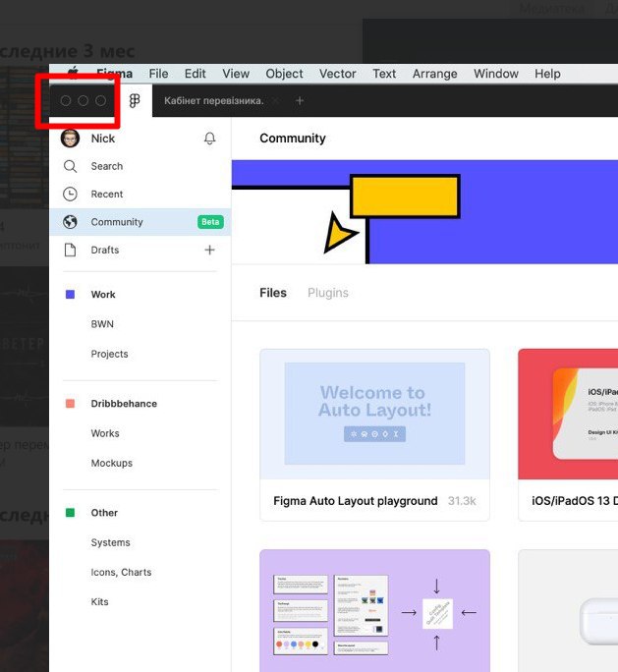Click the blue Work team swatch
Viewport: 618px width, 672px height.
tap(71, 295)
